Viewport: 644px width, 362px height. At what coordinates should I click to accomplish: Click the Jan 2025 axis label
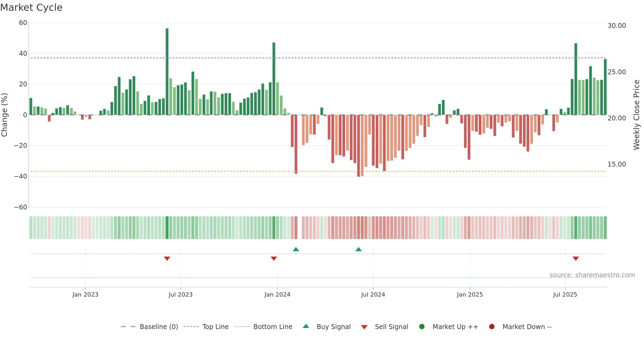click(x=470, y=294)
